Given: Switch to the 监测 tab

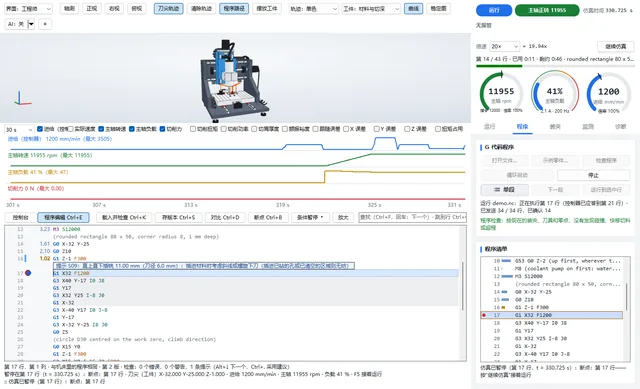Looking at the screenshot, I should pyautogui.click(x=588, y=127).
